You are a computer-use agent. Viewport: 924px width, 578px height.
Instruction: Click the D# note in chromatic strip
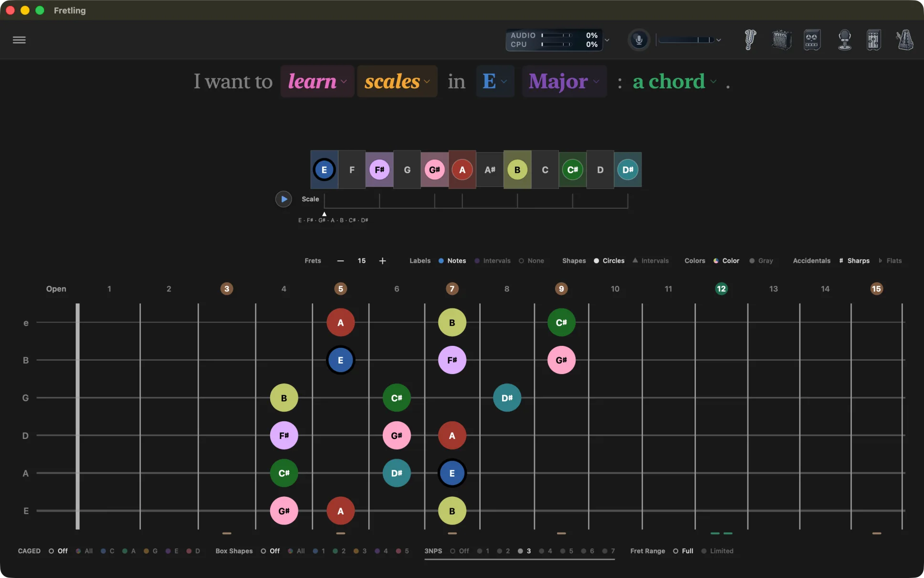(x=628, y=170)
